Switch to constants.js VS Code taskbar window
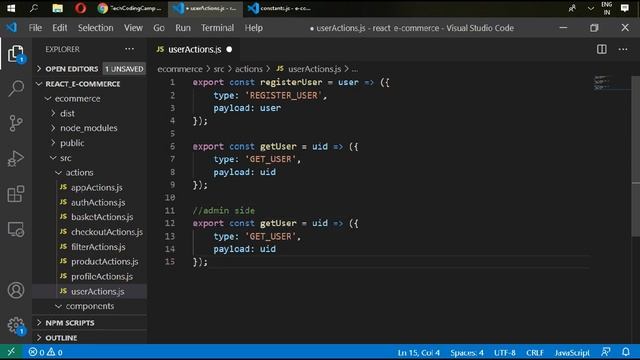The image size is (640, 360). (x=280, y=8)
